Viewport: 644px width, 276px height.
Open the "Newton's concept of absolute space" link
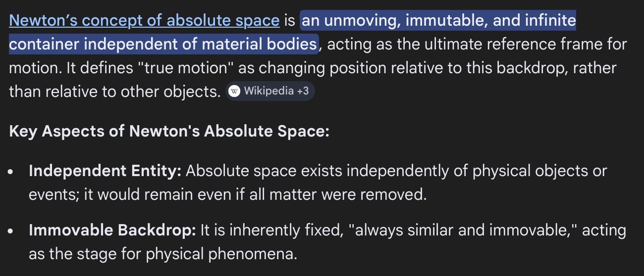coord(144,21)
